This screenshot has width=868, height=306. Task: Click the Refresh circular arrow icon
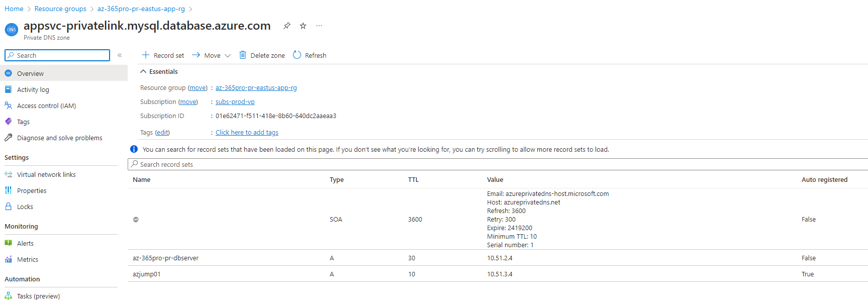297,55
